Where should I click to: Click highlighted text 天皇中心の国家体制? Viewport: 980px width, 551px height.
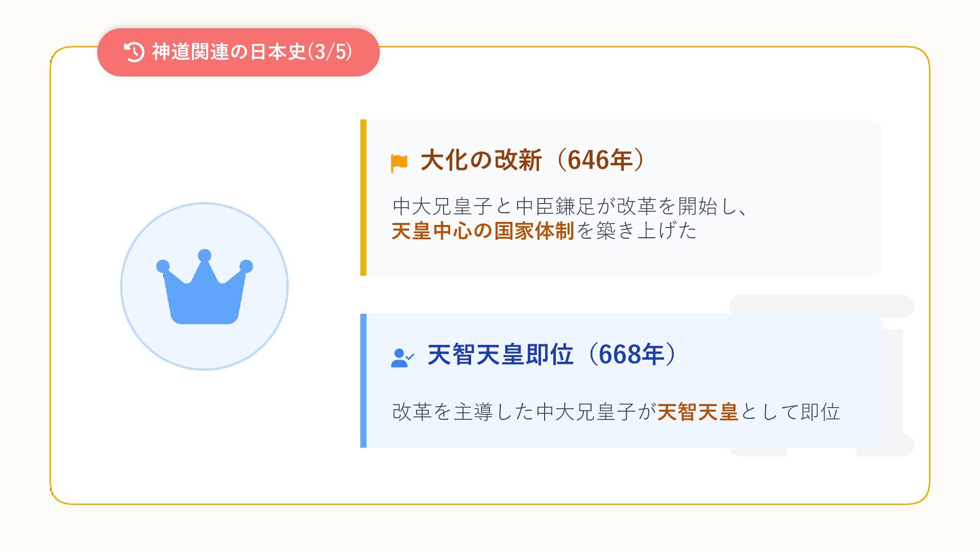pyautogui.click(x=483, y=231)
